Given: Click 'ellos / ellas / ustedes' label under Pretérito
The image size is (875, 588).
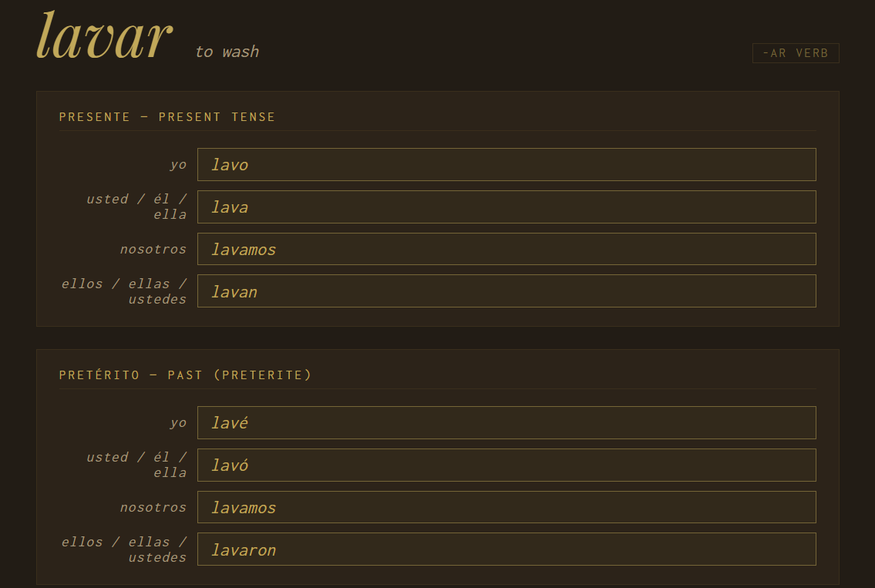Looking at the screenshot, I should pos(125,549).
